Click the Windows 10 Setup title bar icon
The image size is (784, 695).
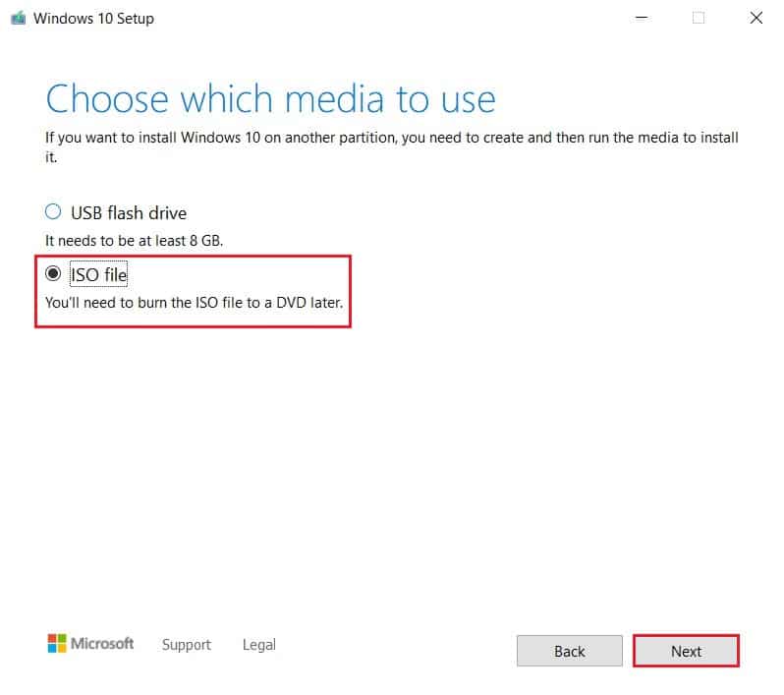click(19, 19)
